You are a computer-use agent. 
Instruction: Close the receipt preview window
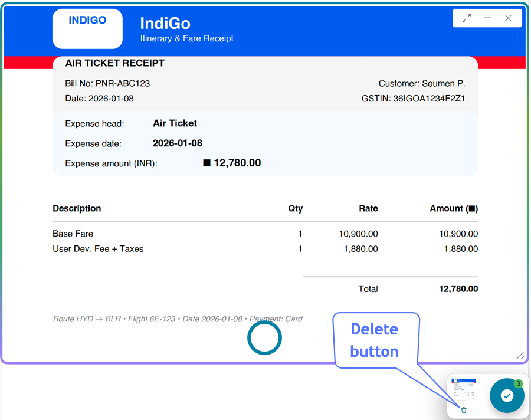click(x=508, y=18)
